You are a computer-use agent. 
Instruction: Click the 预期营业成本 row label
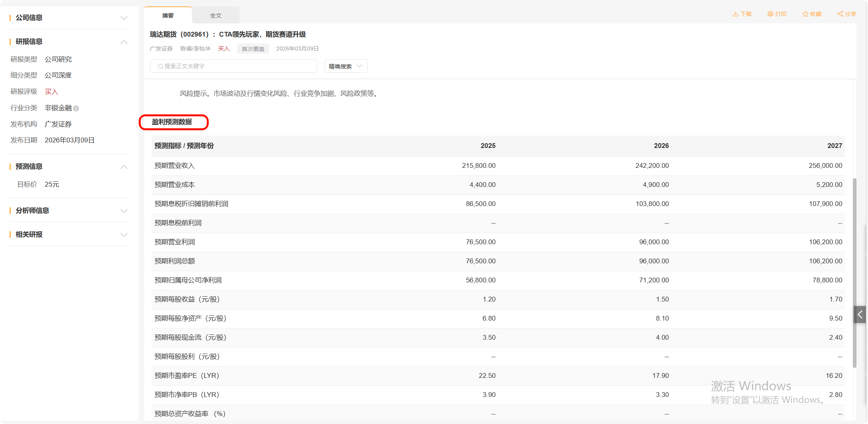[x=175, y=185]
